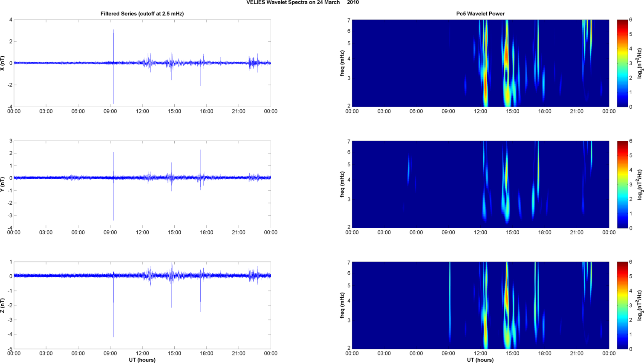
Task: Click "UT (hours)" label under Z filtered series
Action: (x=142, y=360)
